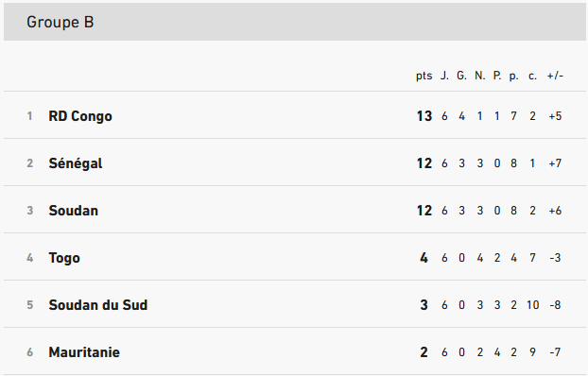588x376 pixels.
Task: Select the Mauritanie team name
Action: (x=84, y=352)
